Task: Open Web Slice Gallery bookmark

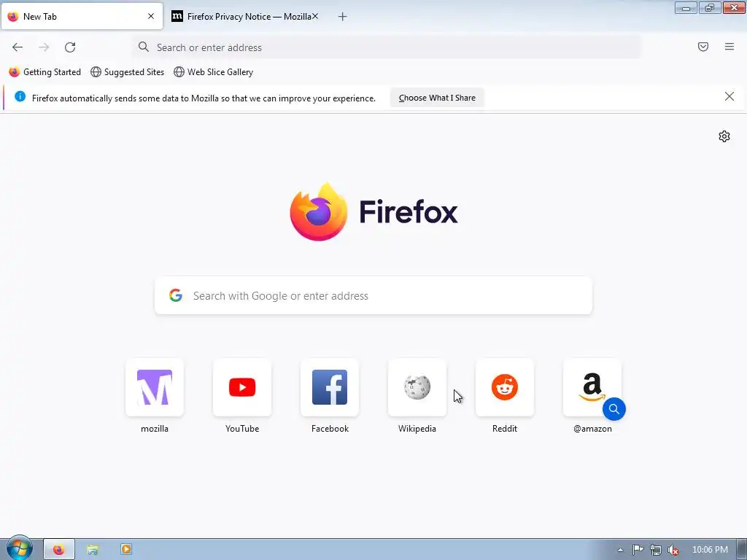Action: click(214, 72)
